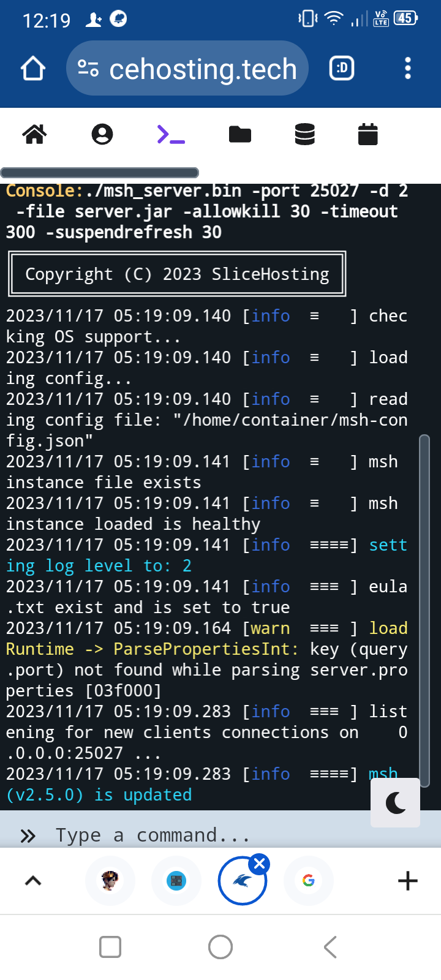Open the account profile page icon
441x980 pixels.
102,134
